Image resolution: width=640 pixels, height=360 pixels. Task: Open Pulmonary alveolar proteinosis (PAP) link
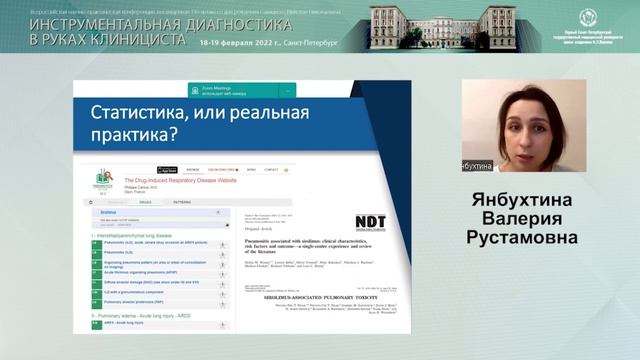(x=134, y=302)
